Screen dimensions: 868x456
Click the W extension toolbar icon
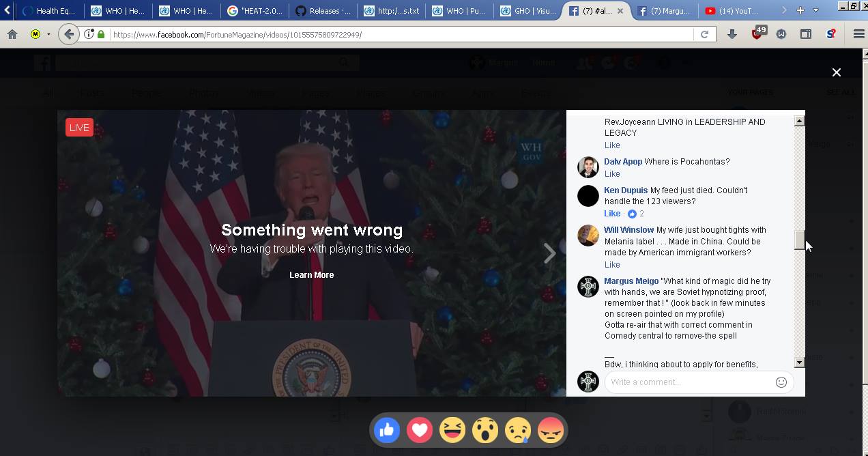tap(781, 34)
